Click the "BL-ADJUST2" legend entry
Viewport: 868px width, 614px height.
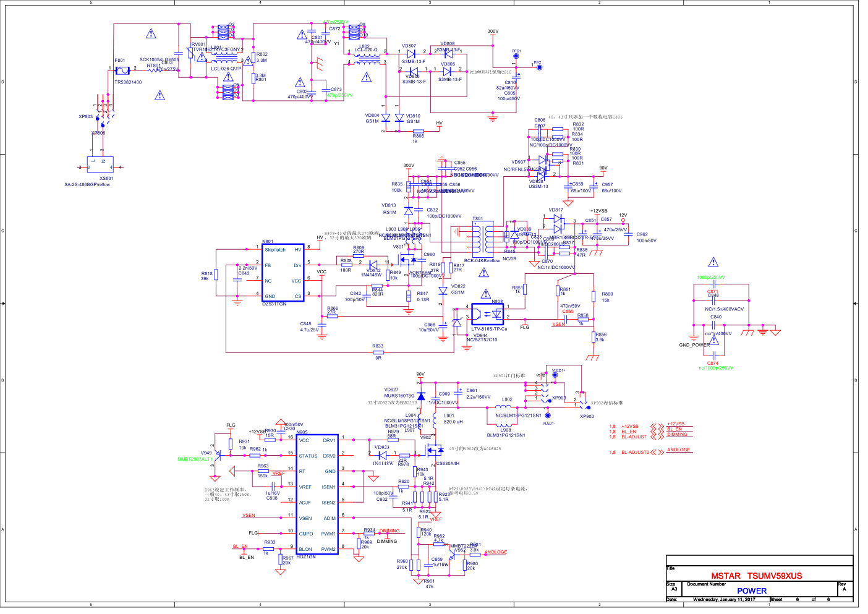(636, 453)
